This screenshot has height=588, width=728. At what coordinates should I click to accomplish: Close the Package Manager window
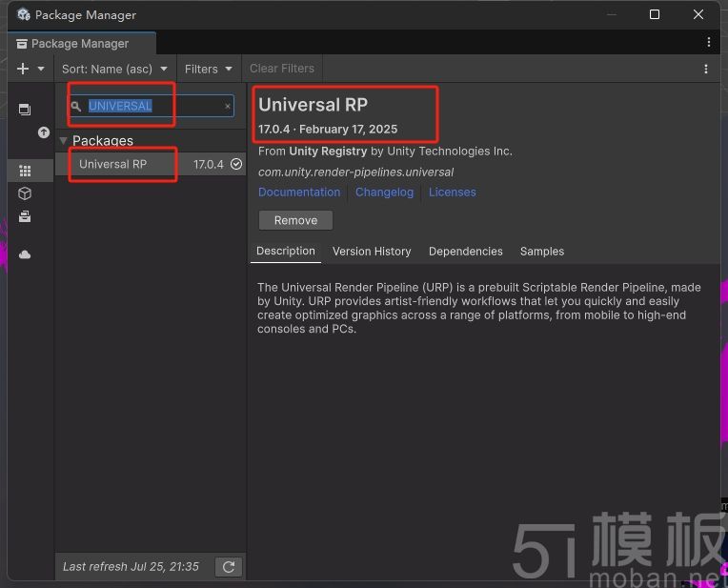(x=698, y=14)
